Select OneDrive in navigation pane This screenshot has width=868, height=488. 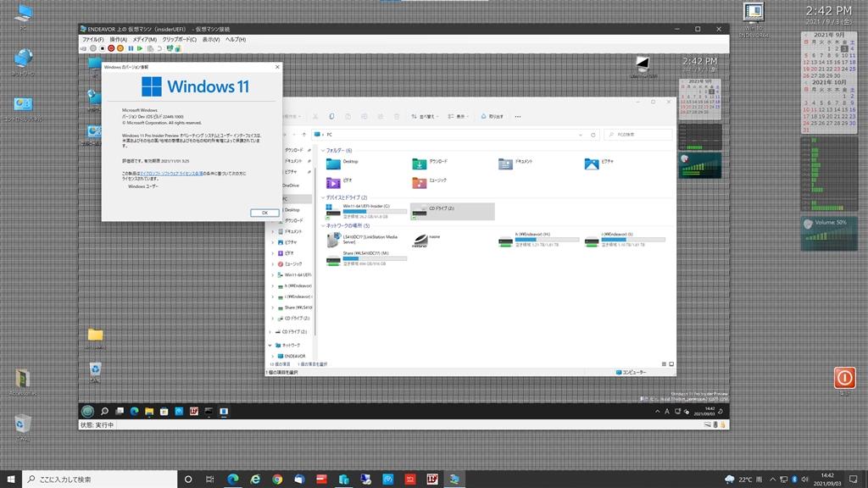(x=291, y=186)
